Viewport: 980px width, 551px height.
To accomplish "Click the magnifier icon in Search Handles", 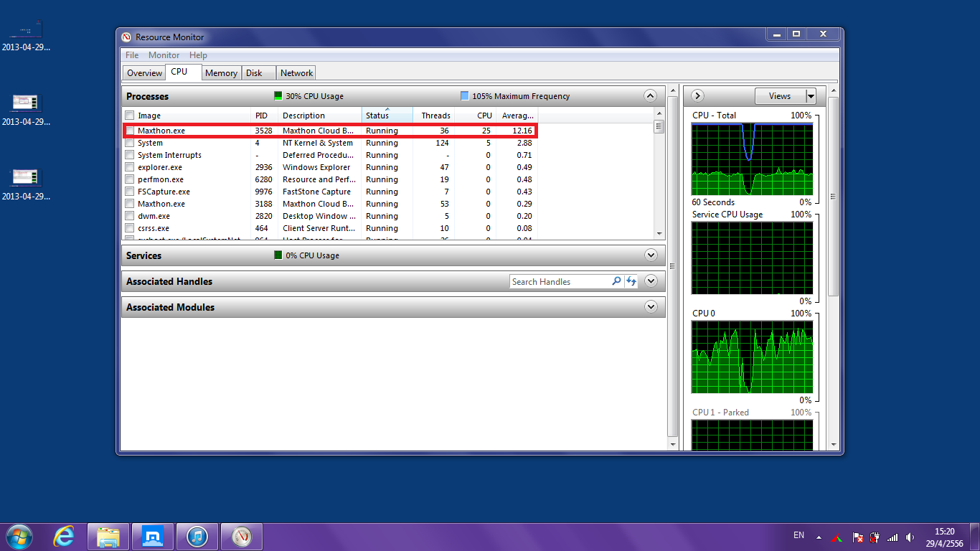I will point(616,281).
